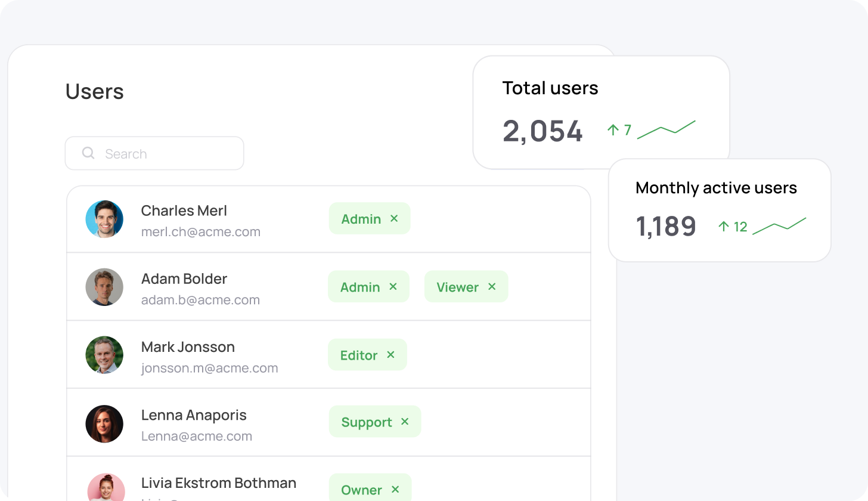Select the Mark Jonsson user name

tap(188, 347)
